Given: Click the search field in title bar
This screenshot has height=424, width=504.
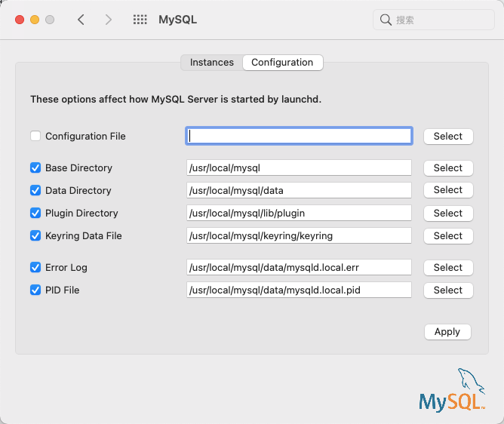Looking at the screenshot, I should (x=434, y=20).
